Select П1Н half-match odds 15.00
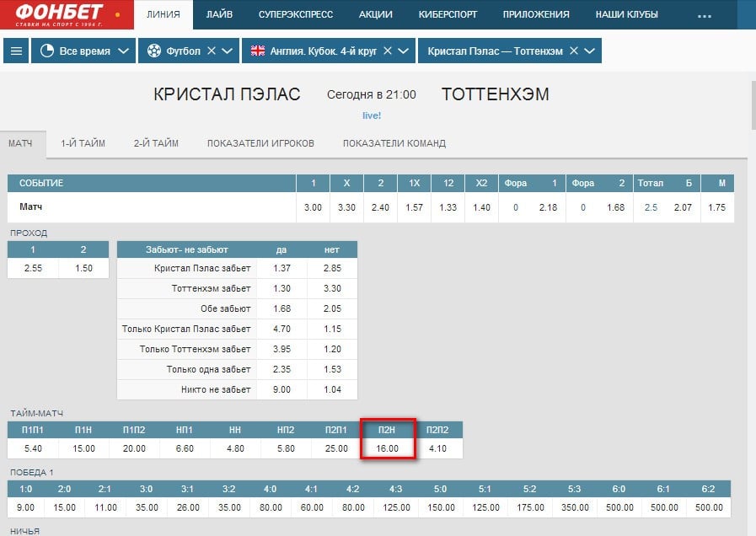Image resolution: width=756 pixels, height=536 pixels. 84,448
